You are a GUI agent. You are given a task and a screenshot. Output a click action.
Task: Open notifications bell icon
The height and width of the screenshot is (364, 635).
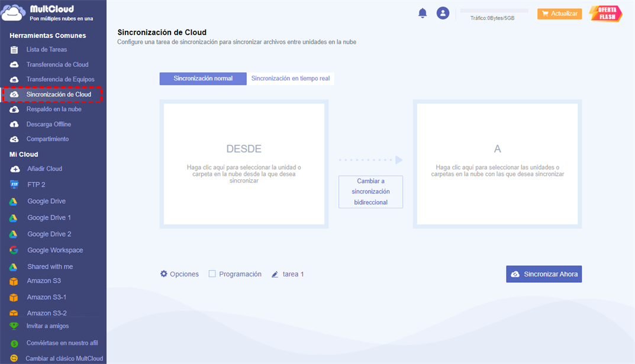[x=423, y=14]
